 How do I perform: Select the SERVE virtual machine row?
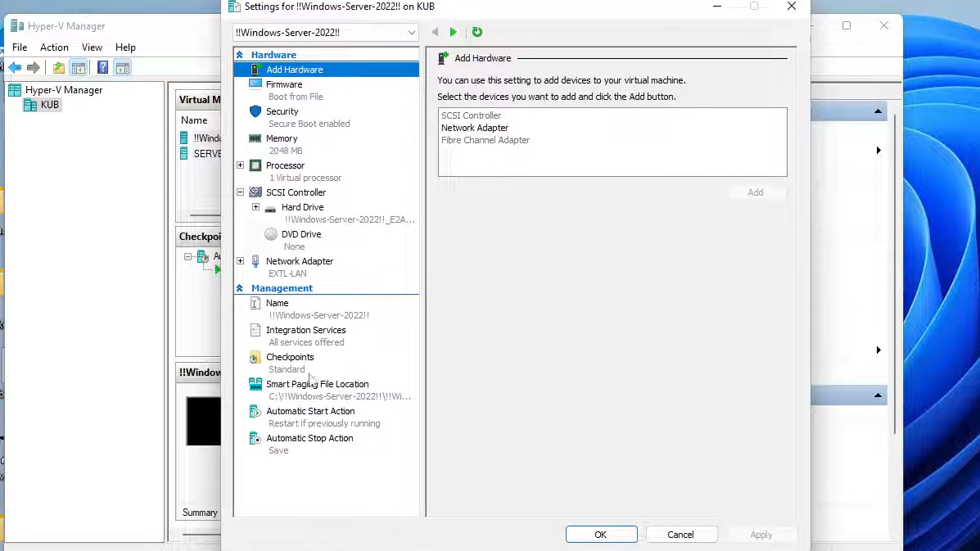tap(201, 154)
